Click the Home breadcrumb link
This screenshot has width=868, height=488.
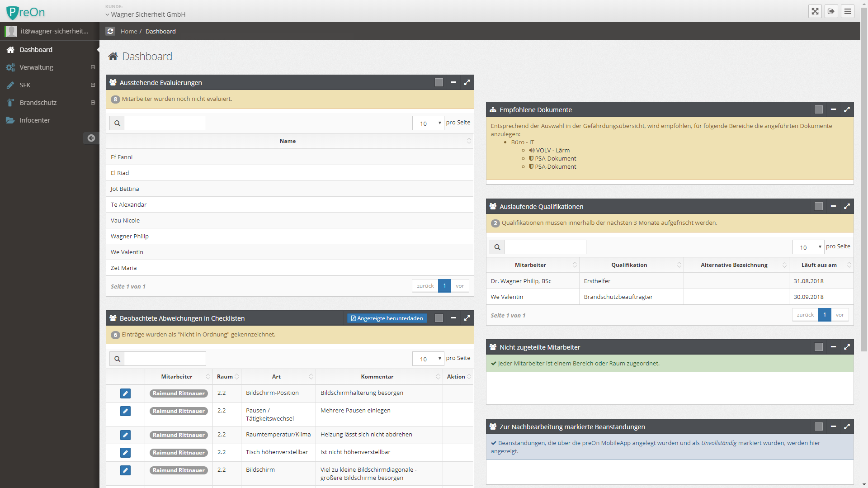tap(128, 31)
